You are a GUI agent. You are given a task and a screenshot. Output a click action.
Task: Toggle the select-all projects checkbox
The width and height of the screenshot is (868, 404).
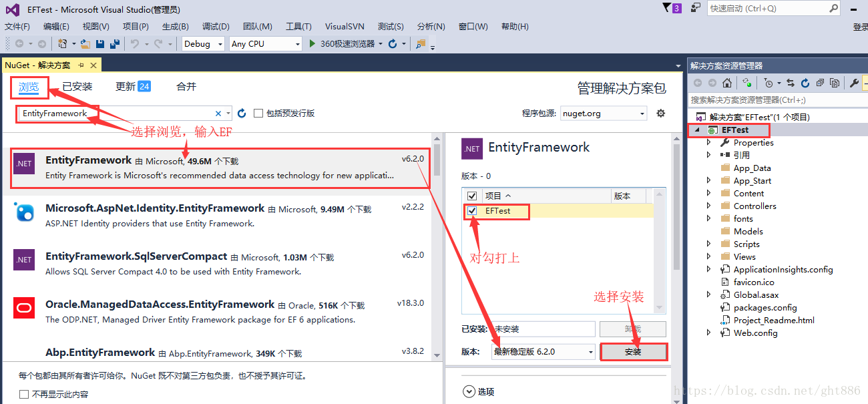click(x=472, y=196)
